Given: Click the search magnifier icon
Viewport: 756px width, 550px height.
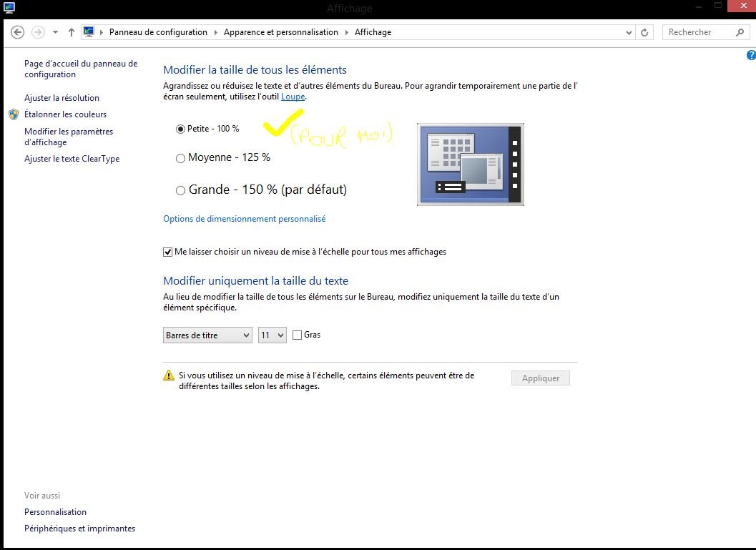Looking at the screenshot, I should [x=740, y=32].
